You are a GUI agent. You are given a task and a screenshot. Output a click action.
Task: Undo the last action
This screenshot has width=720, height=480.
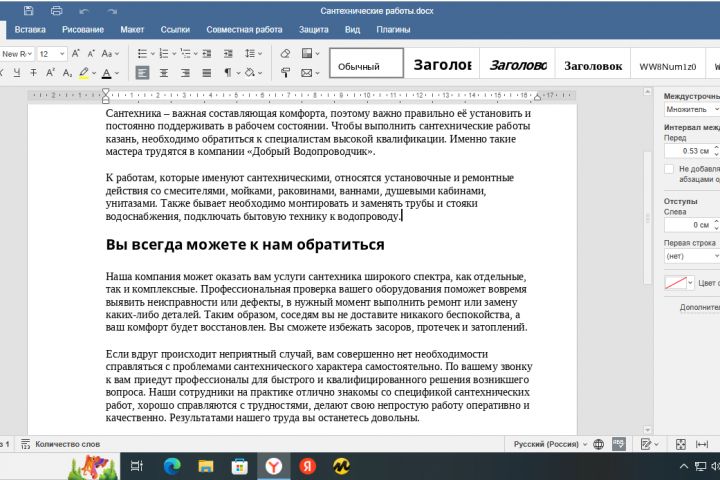pyautogui.click(x=84, y=11)
